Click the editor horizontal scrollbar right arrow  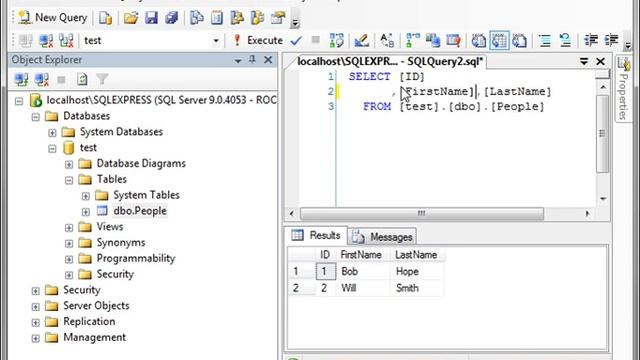pos(587,213)
